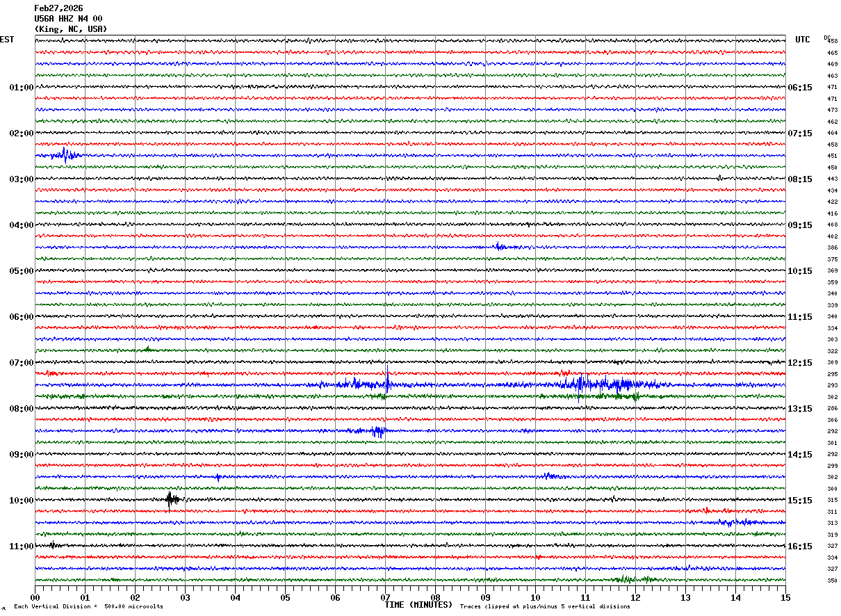Click the DC value '369'
Viewport: 841px width, 616px height.
tap(832, 271)
